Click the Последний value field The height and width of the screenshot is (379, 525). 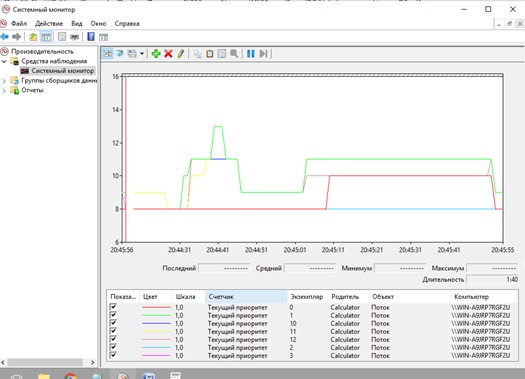pyautogui.click(x=224, y=268)
